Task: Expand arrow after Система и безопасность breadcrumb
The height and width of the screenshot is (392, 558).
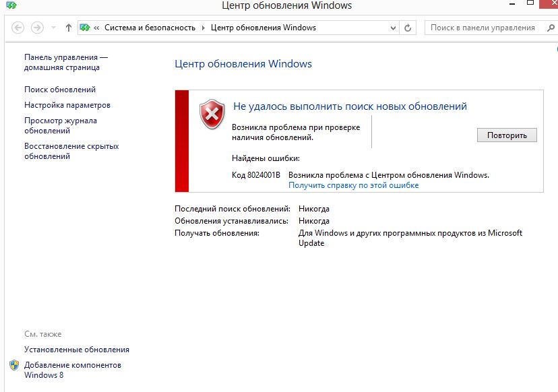Action: (204, 28)
